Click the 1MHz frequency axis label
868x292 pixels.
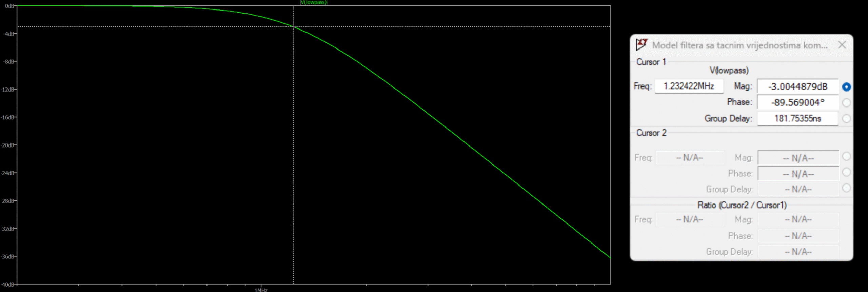pos(261,290)
